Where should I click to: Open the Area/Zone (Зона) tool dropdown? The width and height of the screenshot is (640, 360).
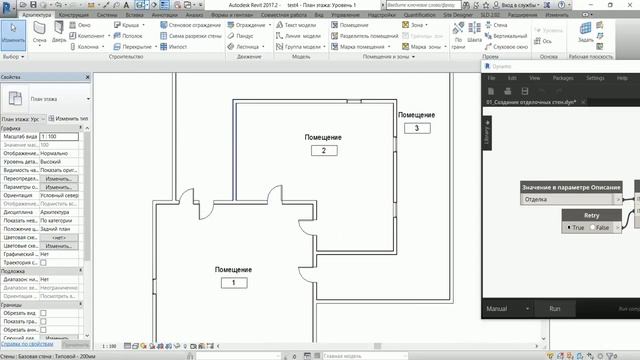coord(427,25)
